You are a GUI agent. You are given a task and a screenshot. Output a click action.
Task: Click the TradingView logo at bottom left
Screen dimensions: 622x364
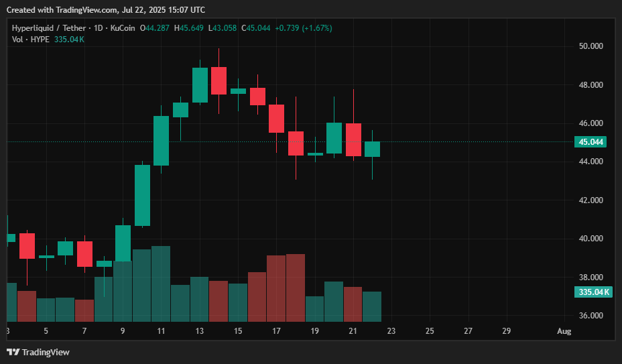(38, 352)
